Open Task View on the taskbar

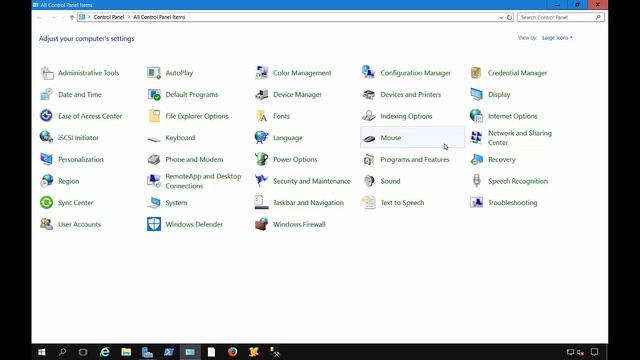(x=83, y=352)
